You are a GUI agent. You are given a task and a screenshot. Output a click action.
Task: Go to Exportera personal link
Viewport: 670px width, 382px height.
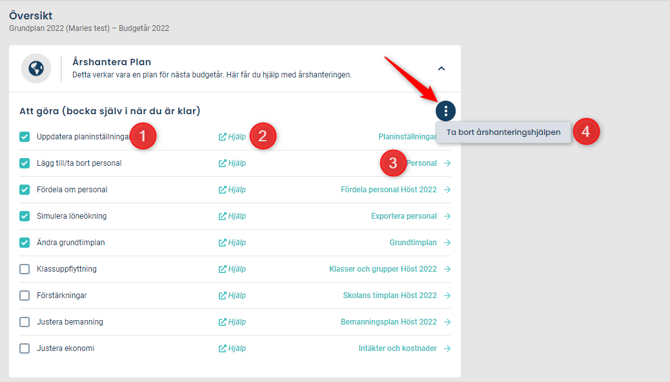coord(404,216)
